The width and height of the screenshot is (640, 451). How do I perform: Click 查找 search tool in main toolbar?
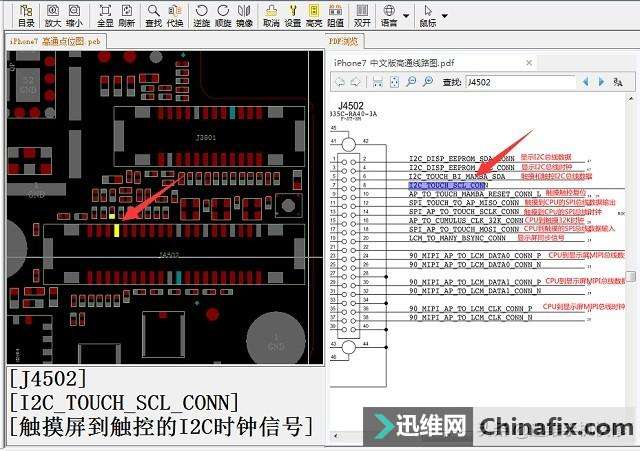pos(153,16)
